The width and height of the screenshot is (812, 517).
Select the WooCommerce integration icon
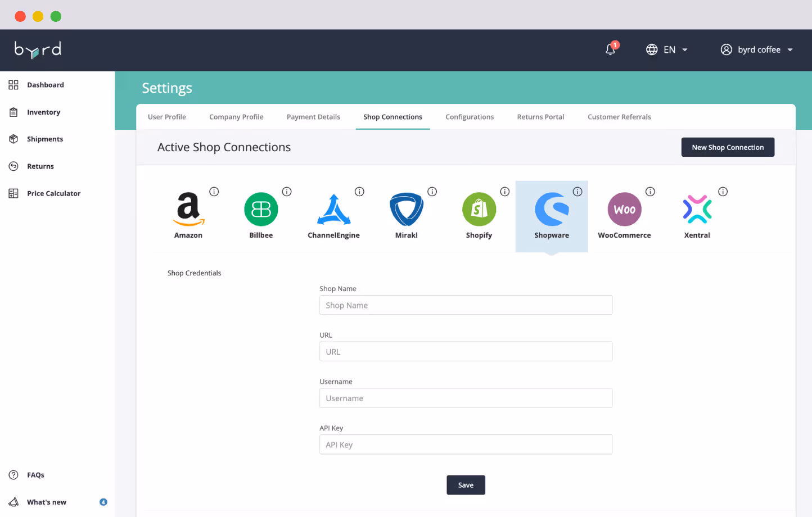pos(624,208)
